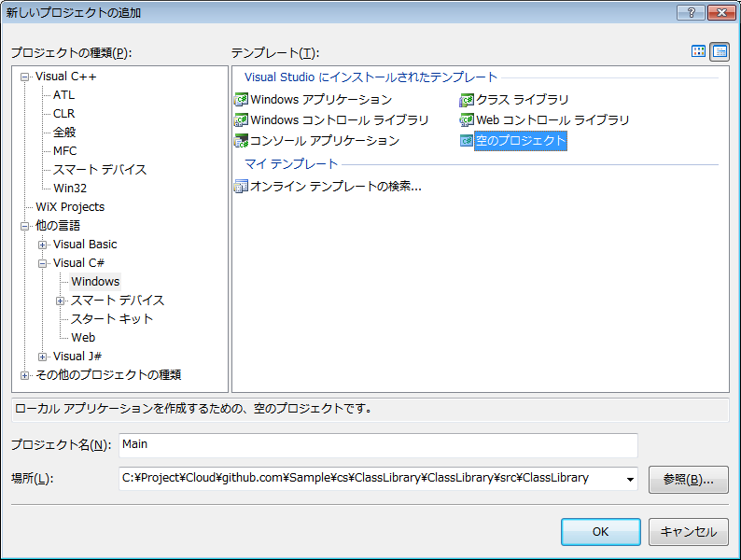Click Visual C++ tree label
The image size is (741, 560).
(65, 77)
